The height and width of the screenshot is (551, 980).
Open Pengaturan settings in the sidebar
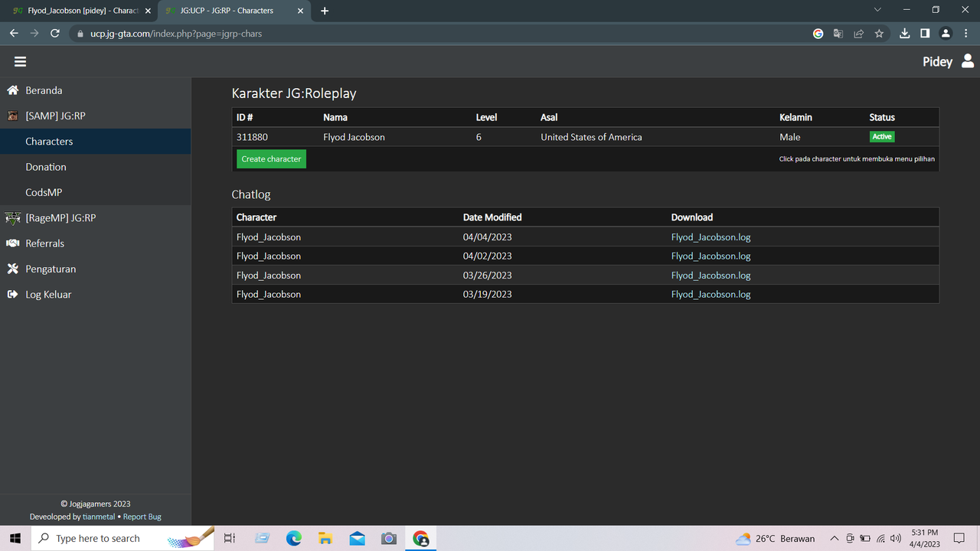pyautogui.click(x=96, y=269)
